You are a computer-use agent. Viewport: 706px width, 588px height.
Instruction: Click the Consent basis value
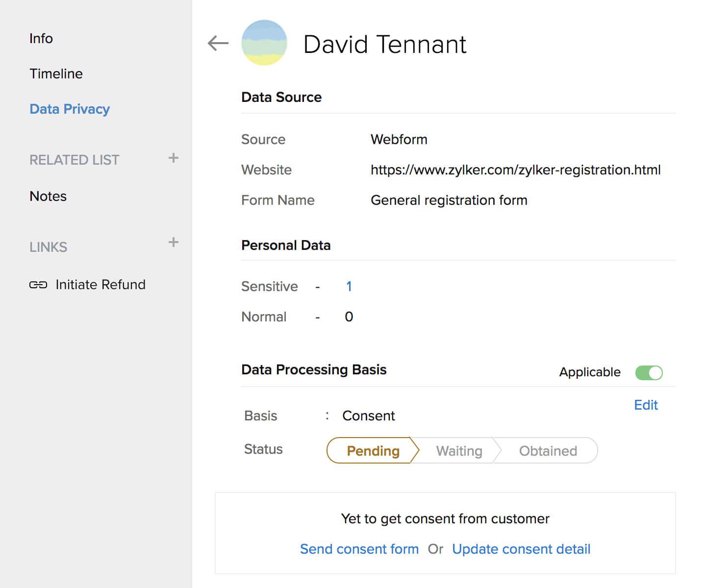pyautogui.click(x=368, y=416)
